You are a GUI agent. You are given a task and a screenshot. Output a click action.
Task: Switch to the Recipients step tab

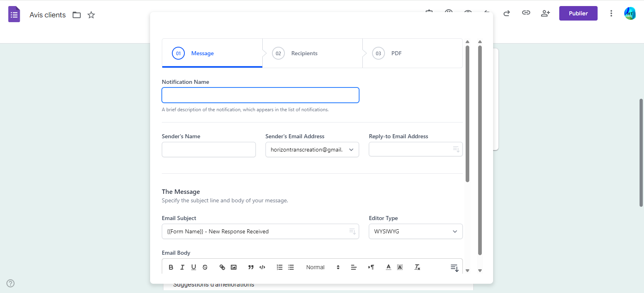[x=304, y=53]
